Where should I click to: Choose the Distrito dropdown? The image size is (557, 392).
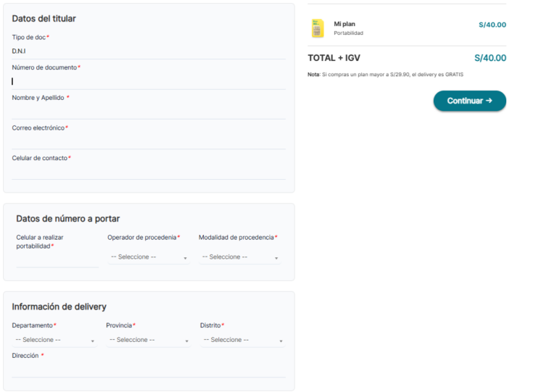click(x=242, y=340)
